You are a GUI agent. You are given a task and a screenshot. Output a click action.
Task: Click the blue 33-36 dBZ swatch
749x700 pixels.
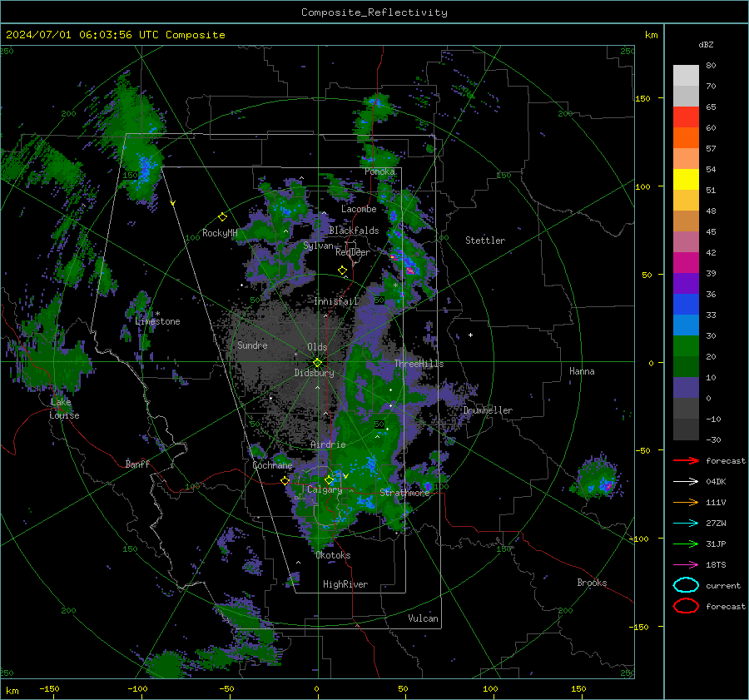686,304
